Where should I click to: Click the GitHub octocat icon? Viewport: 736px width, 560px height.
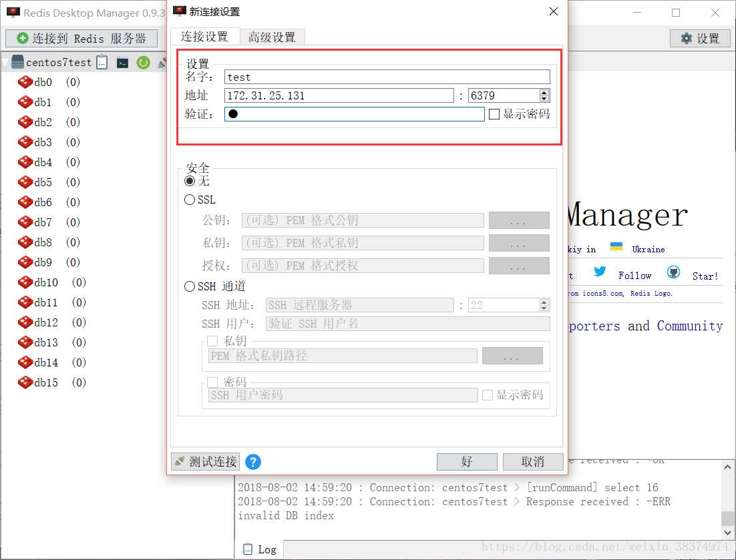click(x=674, y=272)
